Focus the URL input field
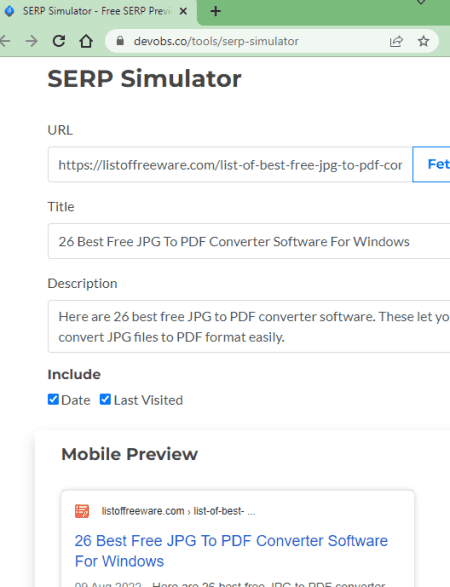 230,164
